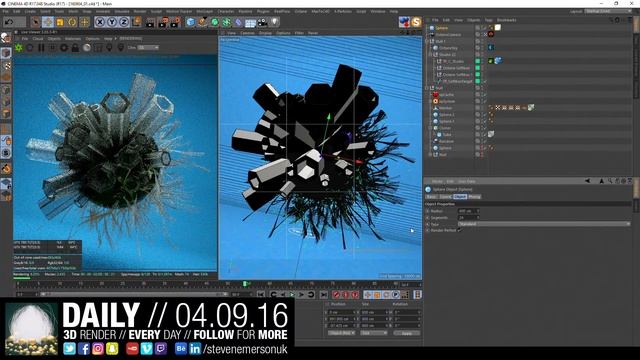This screenshot has width=640, height=360.
Task: Pause the Octane Live Viewer render
Action: click(41, 48)
